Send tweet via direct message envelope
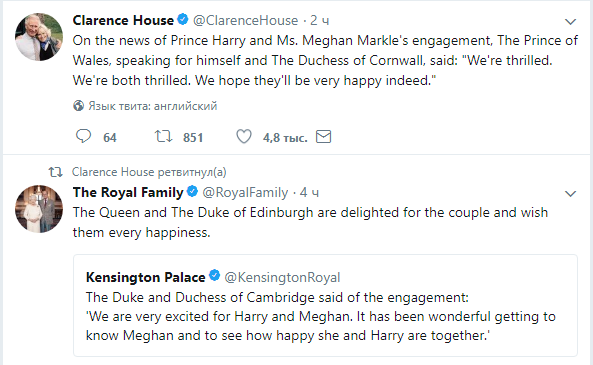Image resolution: width=593 pixels, height=365 pixels. 324,137
